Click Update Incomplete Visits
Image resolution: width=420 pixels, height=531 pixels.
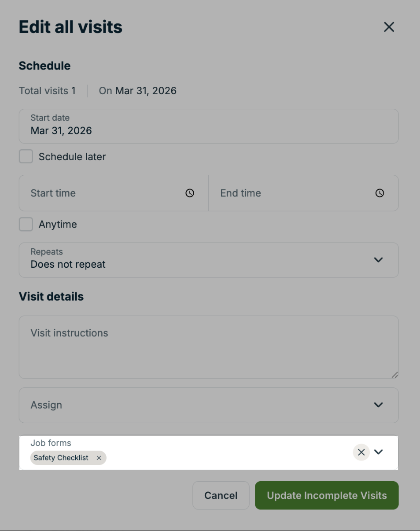click(326, 495)
